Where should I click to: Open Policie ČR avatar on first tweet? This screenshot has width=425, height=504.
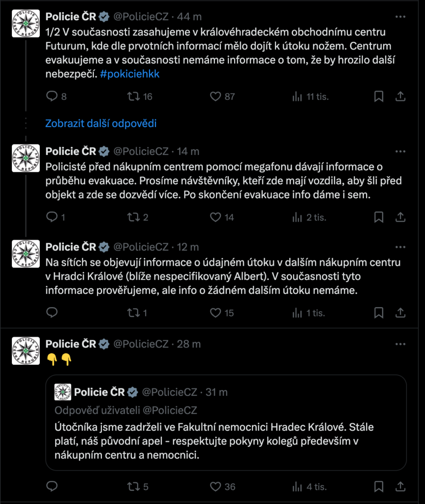[26, 24]
